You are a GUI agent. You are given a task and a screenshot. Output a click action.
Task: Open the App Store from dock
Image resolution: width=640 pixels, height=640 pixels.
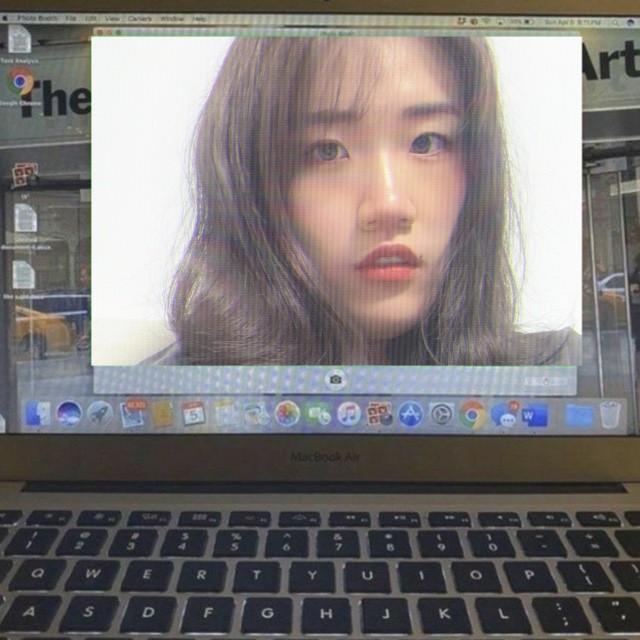click(410, 413)
